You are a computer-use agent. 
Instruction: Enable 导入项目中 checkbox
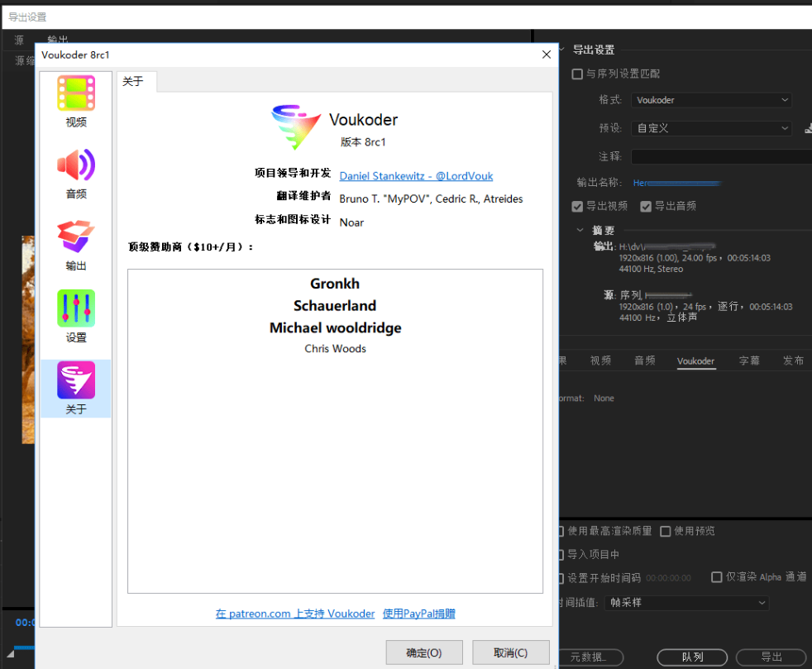coord(561,555)
